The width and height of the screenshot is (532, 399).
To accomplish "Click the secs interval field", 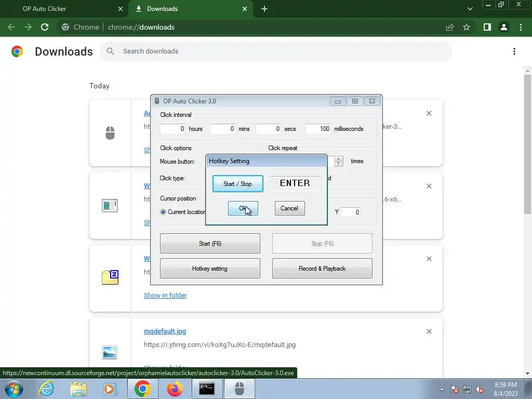I will point(268,129).
